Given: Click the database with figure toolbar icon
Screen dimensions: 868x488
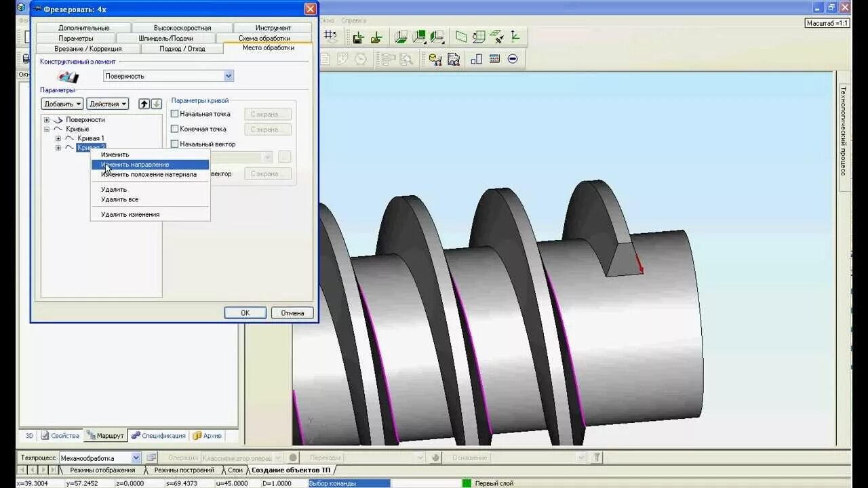Looking at the screenshot, I should tap(435, 59).
